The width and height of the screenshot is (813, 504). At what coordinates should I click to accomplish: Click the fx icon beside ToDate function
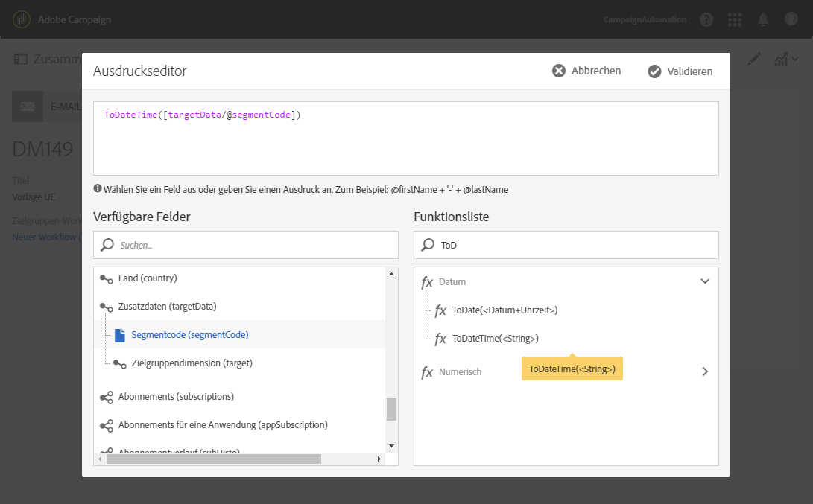pos(440,310)
